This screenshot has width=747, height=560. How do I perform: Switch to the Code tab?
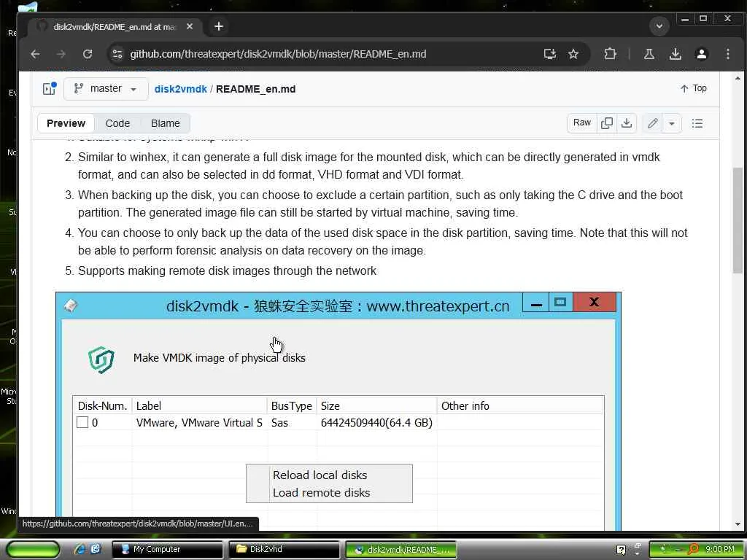point(117,123)
